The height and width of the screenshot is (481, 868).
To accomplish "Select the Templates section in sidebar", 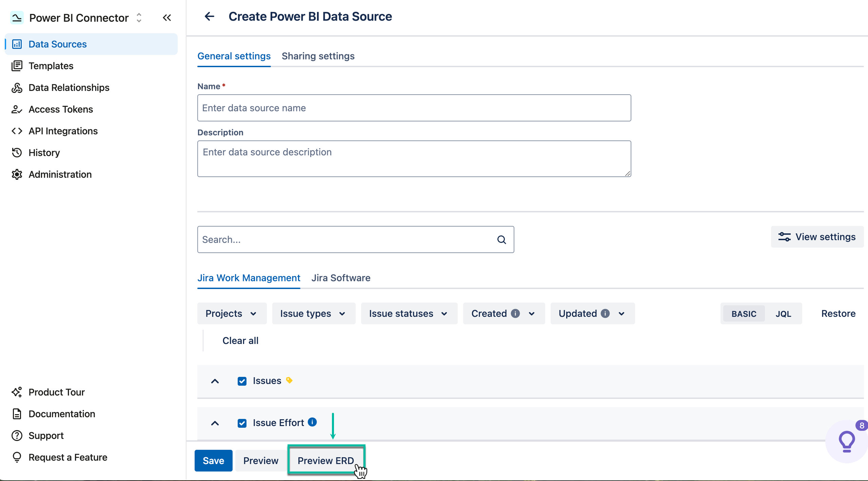I will [x=51, y=66].
